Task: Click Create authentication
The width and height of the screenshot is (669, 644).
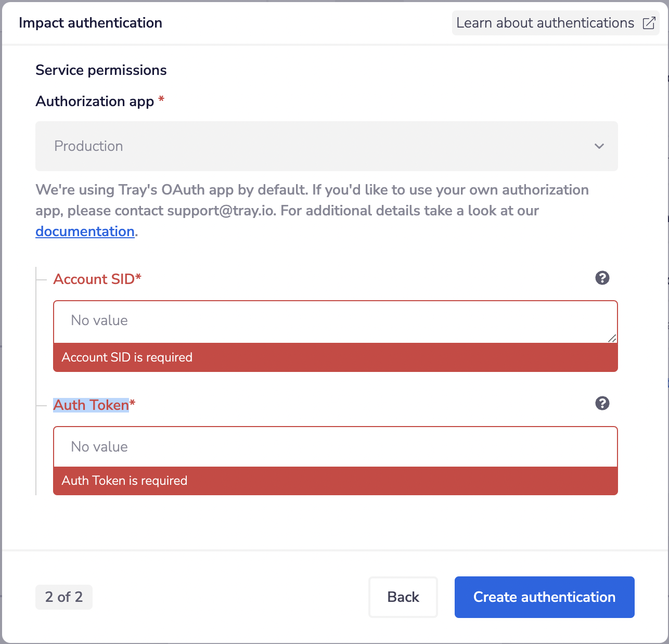Action: pos(544,597)
